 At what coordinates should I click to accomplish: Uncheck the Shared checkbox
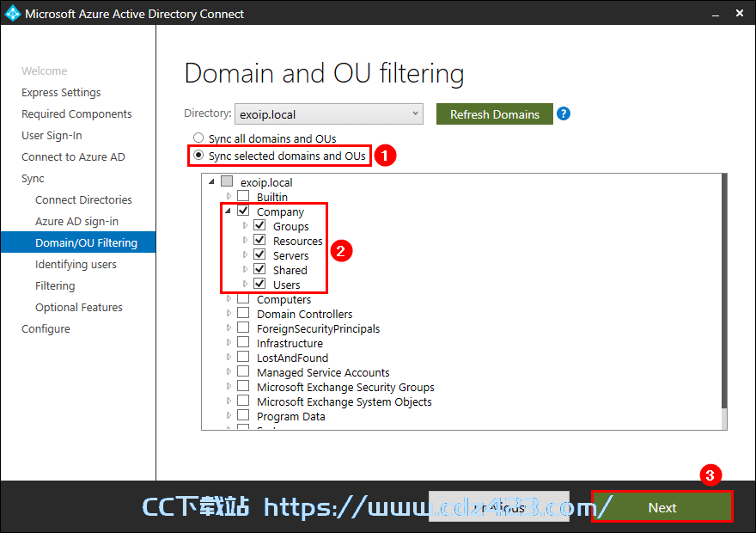point(259,269)
